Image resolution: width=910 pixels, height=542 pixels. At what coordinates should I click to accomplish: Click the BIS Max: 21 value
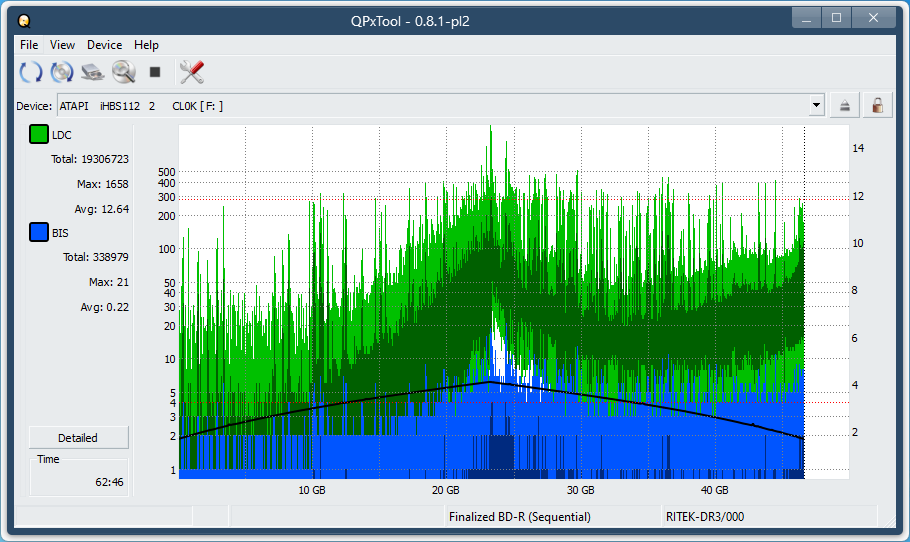tap(109, 282)
